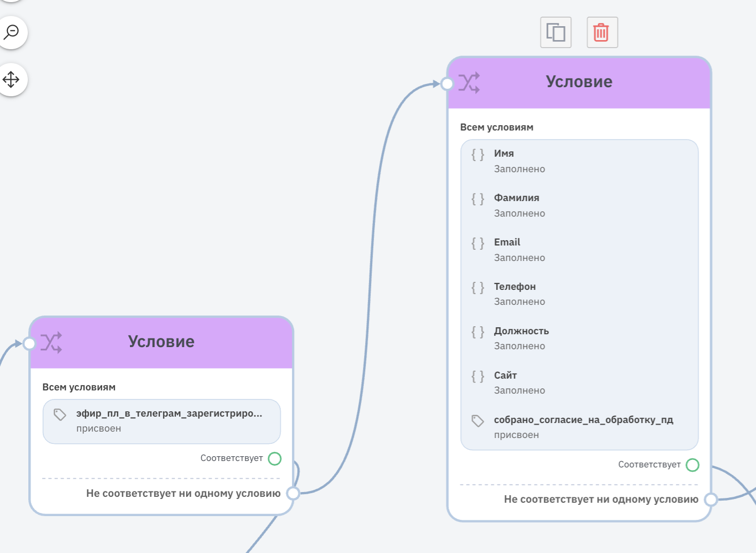Viewport: 756px width, 553px height.
Task: Click Всем условиям label in right block
Action: [497, 127]
